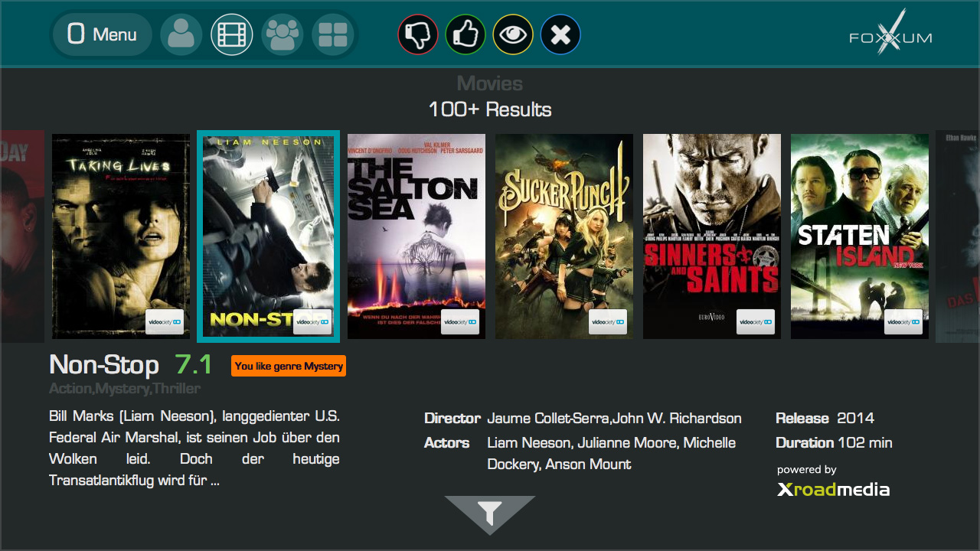This screenshot has width=980, height=551.
Task: Click the Non-Stop title text
Action: (x=104, y=365)
